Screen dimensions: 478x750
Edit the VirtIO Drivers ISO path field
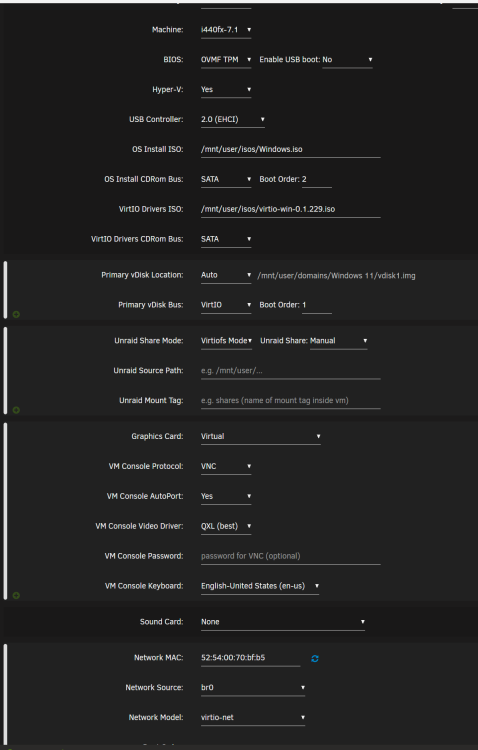click(x=290, y=209)
